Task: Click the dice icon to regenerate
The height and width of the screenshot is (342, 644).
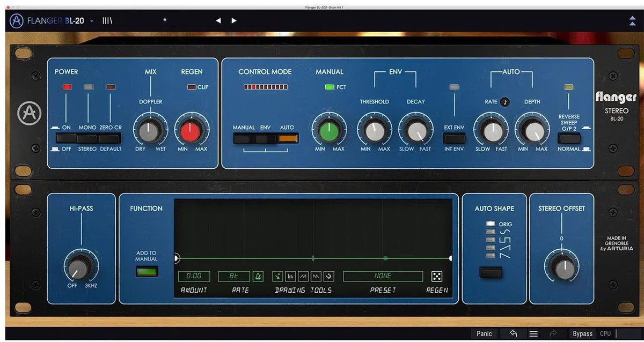Action: [438, 276]
